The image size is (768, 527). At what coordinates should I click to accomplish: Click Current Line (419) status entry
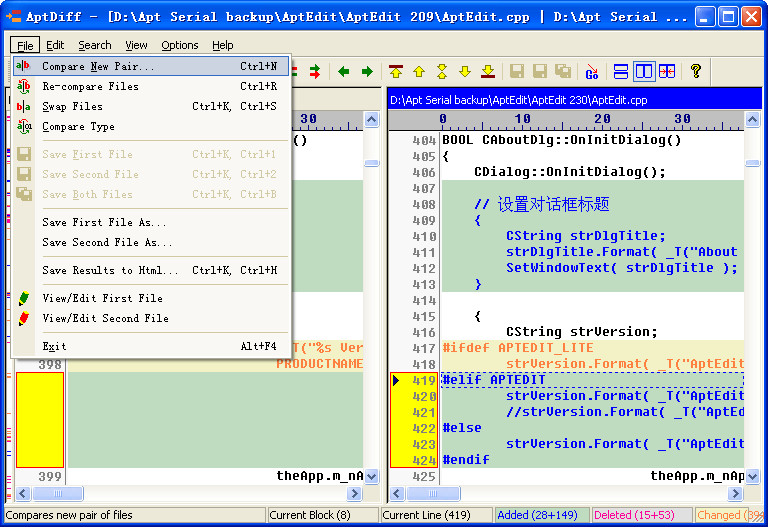click(x=436, y=515)
